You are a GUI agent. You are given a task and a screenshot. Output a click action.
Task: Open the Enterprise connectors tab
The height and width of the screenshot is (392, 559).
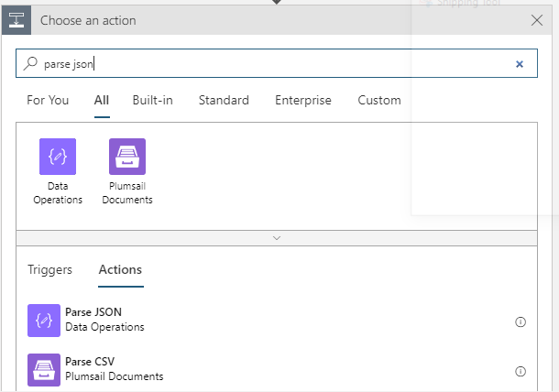(x=303, y=101)
